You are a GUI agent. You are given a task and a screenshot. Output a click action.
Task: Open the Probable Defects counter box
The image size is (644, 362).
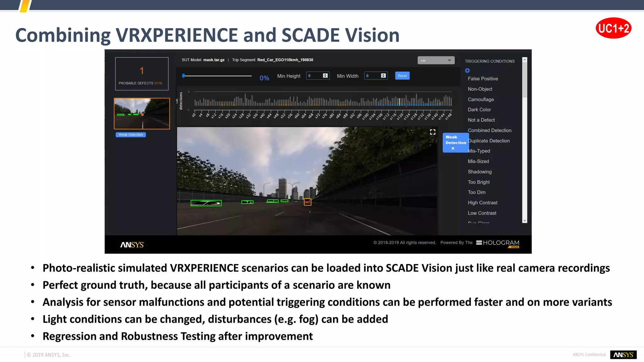[142, 74]
